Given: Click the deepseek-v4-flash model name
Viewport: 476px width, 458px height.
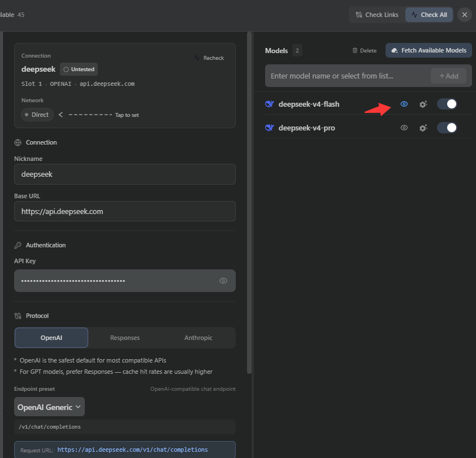Looking at the screenshot, I should 309,104.
